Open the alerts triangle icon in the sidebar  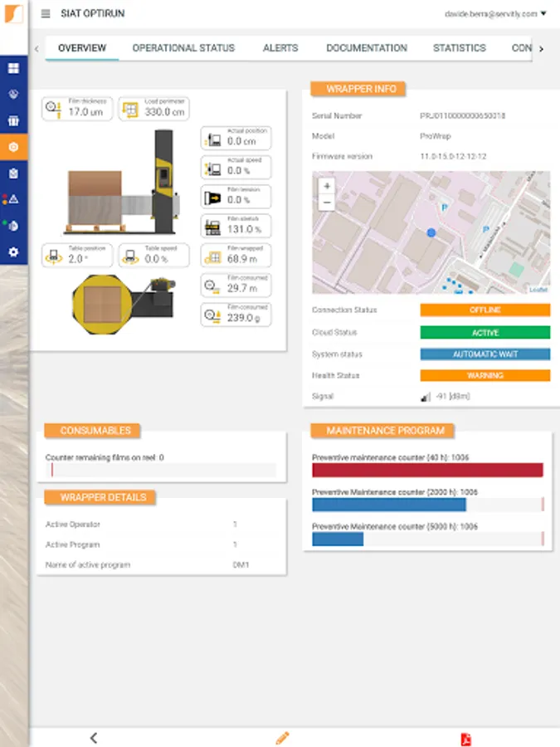[x=13, y=199]
